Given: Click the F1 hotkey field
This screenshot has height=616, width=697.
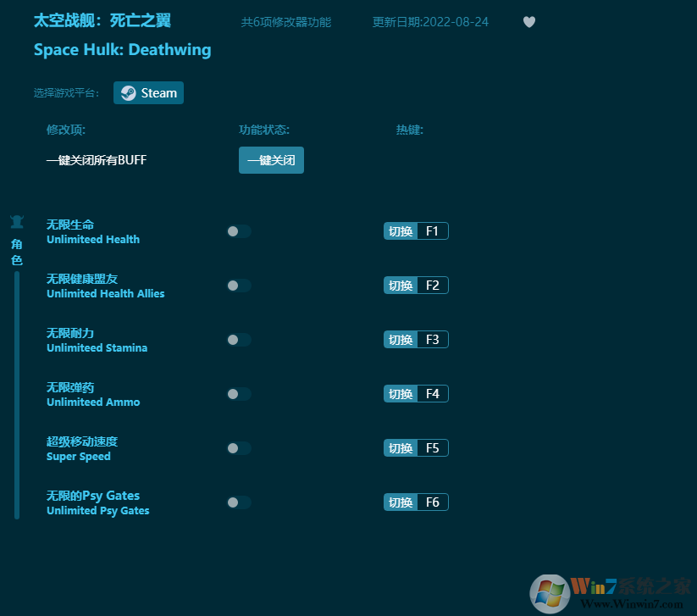Looking at the screenshot, I should 433,231.
